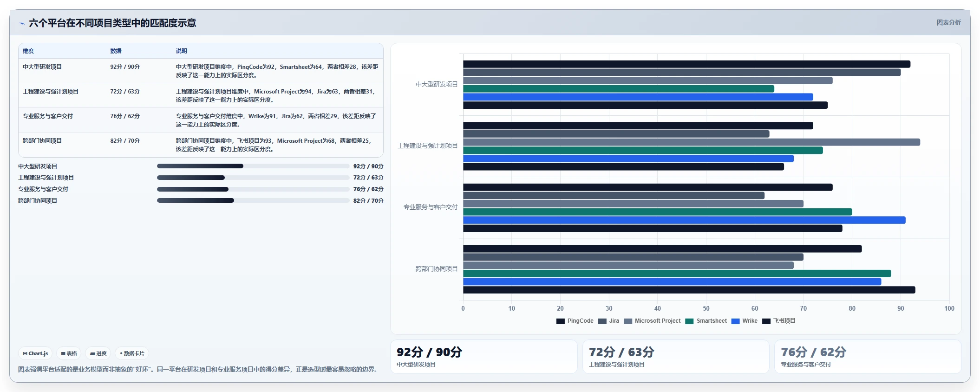Click the description mentioning PingCode为92
This screenshot has width=980, height=392.
tap(277, 71)
